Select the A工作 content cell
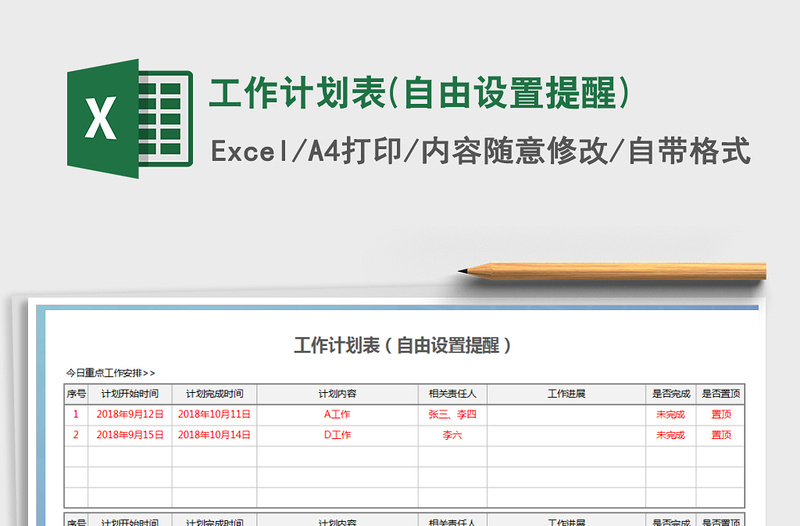 click(x=337, y=414)
